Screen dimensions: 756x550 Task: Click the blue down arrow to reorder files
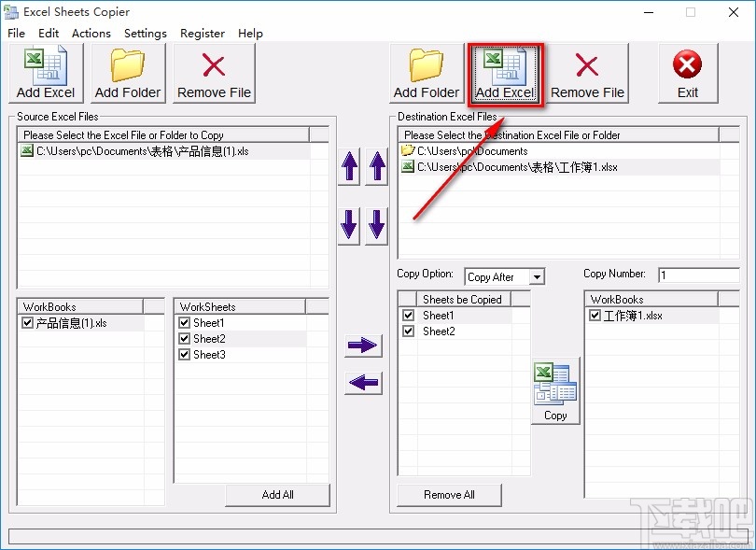(x=347, y=224)
